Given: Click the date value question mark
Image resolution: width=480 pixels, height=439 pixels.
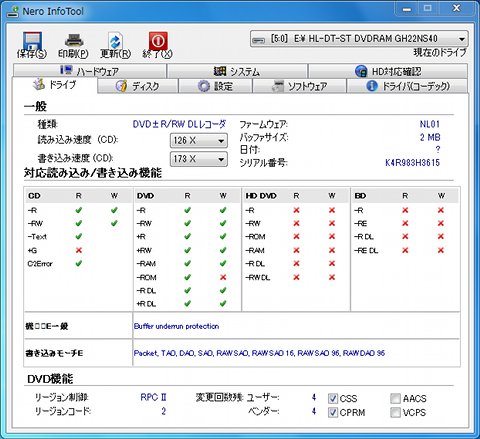Looking at the screenshot, I should (438, 150).
